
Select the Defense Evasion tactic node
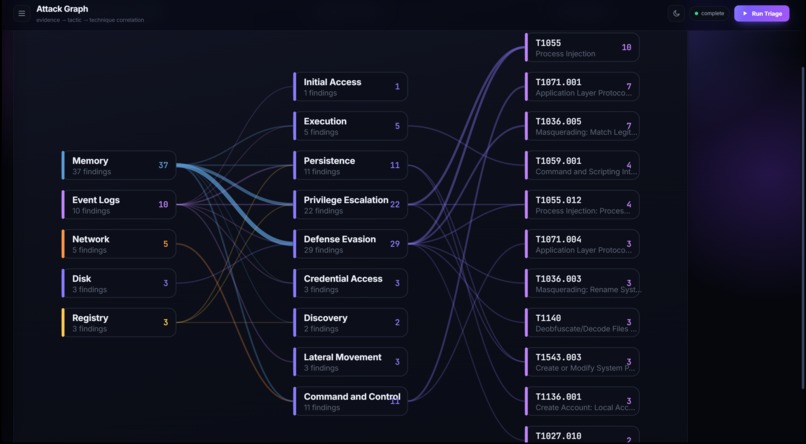click(350, 244)
